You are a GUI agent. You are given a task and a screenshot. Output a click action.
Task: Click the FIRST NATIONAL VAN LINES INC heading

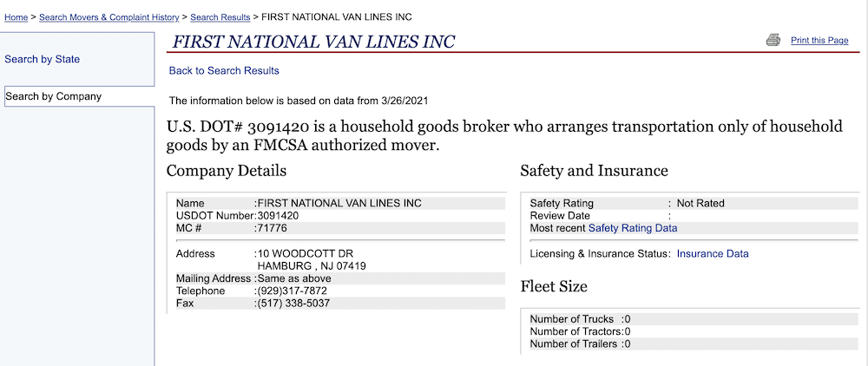coord(313,42)
